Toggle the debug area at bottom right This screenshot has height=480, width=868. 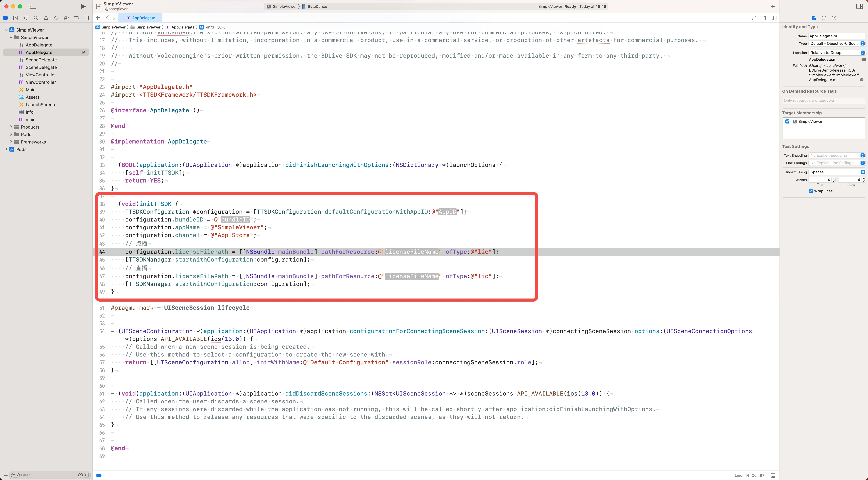773,475
